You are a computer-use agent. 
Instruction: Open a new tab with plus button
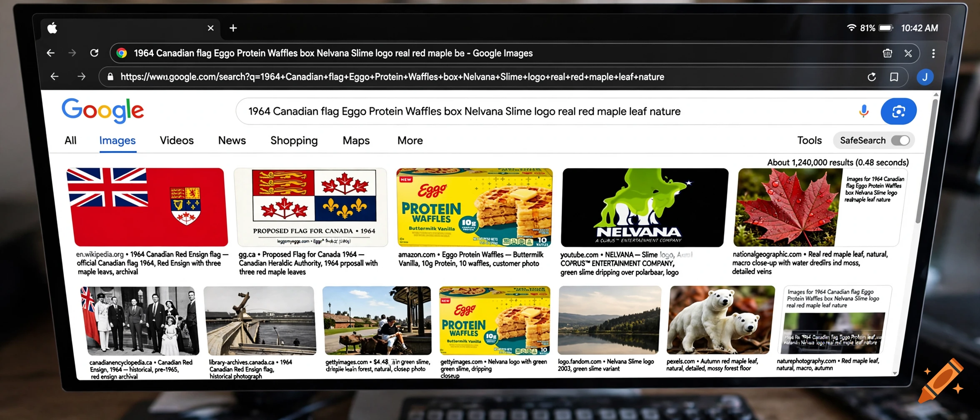233,28
